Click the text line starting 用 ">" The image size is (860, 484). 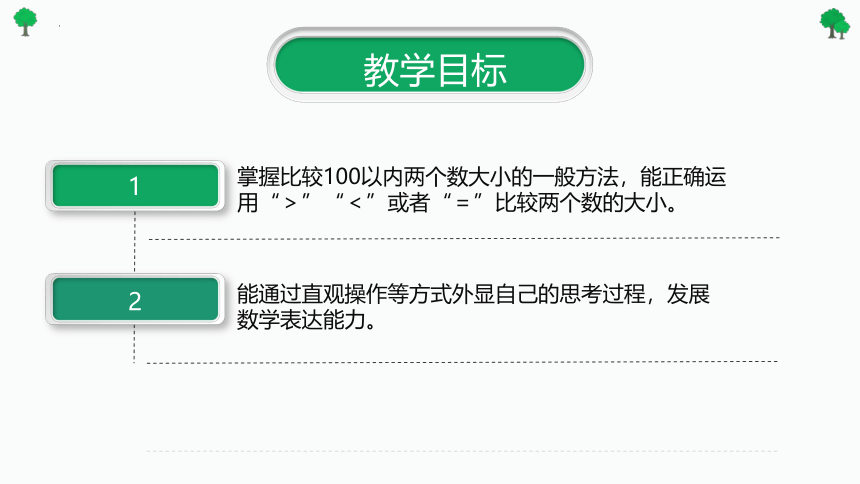pyautogui.click(x=458, y=203)
